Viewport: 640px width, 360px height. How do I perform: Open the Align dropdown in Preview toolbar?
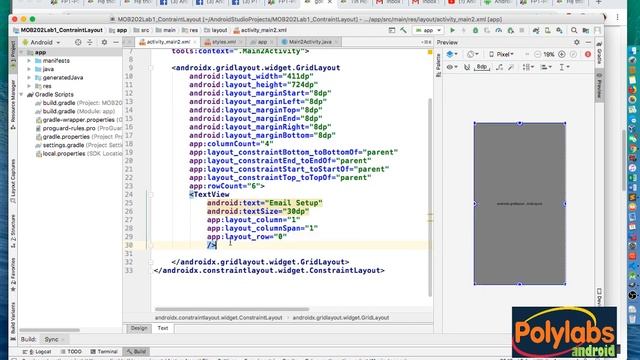click(x=547, y=67)
